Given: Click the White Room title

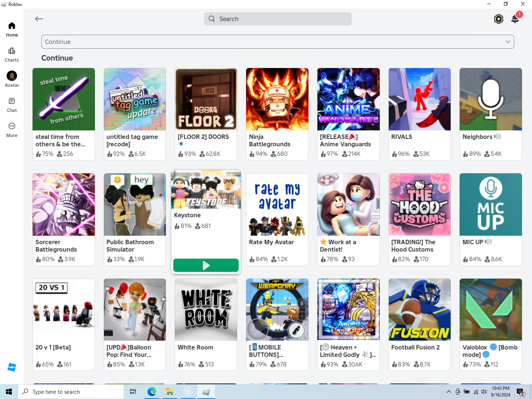Looking at the screenshot, I should pos(195,347).
